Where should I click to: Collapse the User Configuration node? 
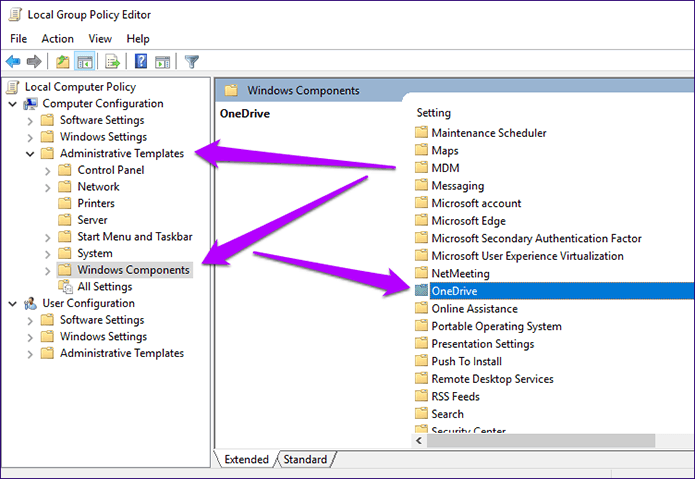(12, 304)
